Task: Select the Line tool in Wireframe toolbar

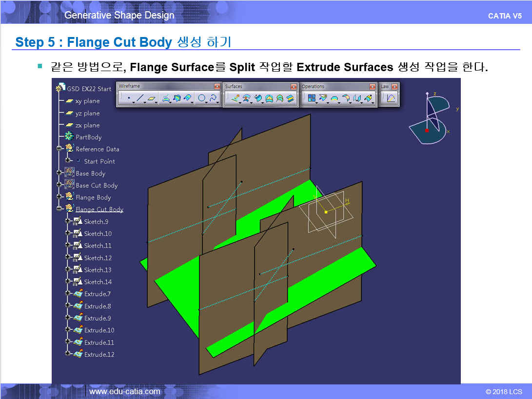Action: pyautogui.click(x=140, y=98)
